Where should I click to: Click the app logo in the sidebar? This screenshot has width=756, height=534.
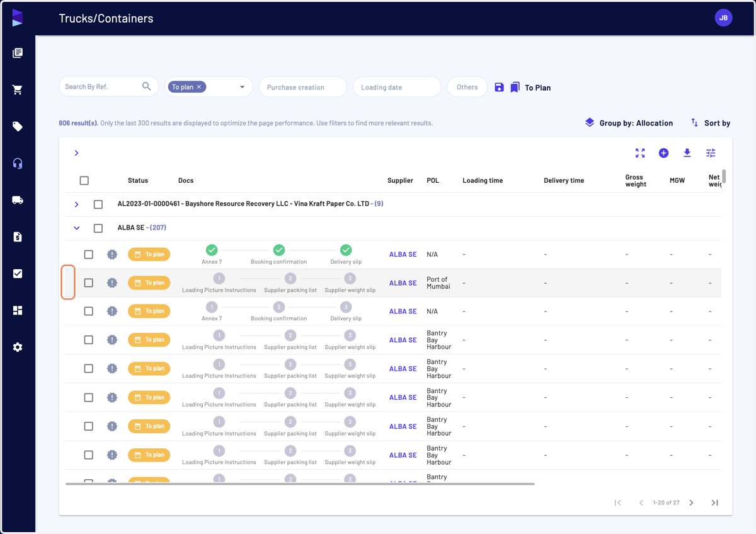(18, 18)
